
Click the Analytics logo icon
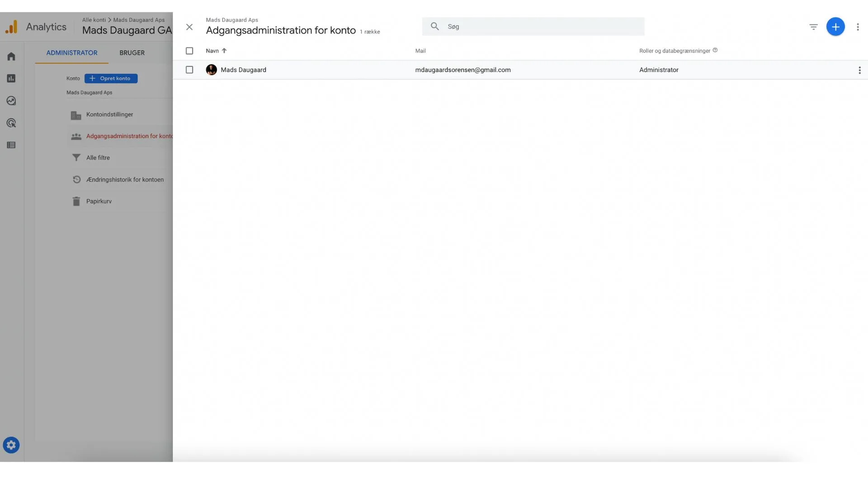click(11, 27)
